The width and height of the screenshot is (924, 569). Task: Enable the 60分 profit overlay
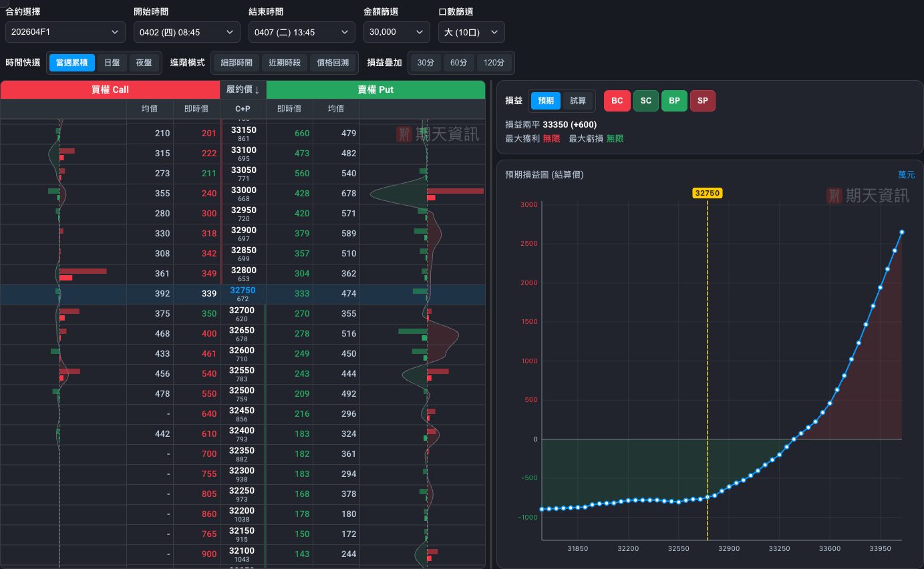[459, 63]
